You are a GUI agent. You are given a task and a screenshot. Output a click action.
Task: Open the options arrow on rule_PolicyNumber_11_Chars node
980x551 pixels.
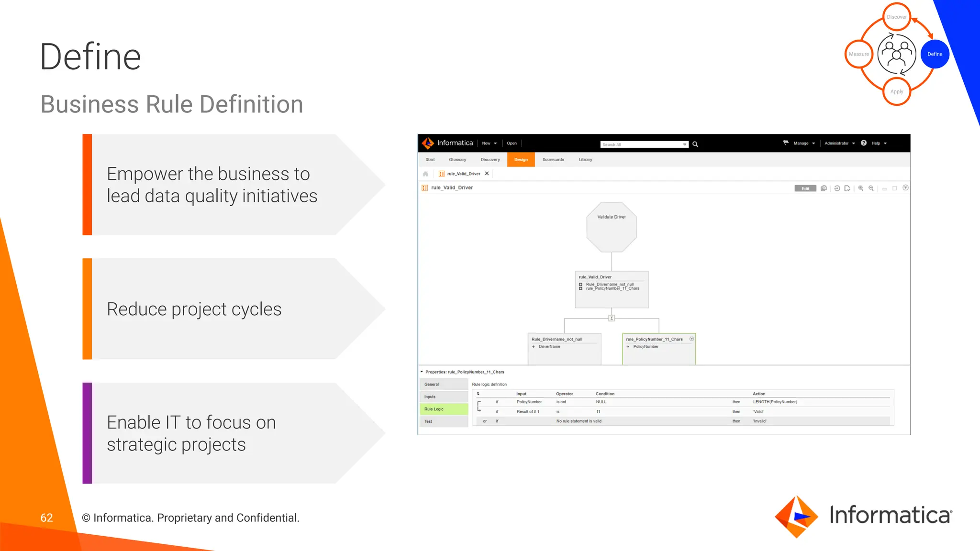tap(691, 339)
